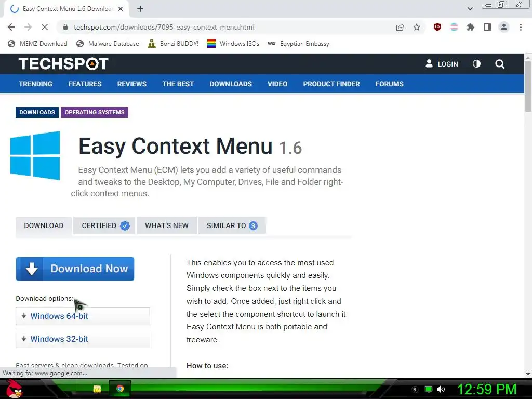
Task: Click the Chrome taskbar icon
Action: [120, 389]
